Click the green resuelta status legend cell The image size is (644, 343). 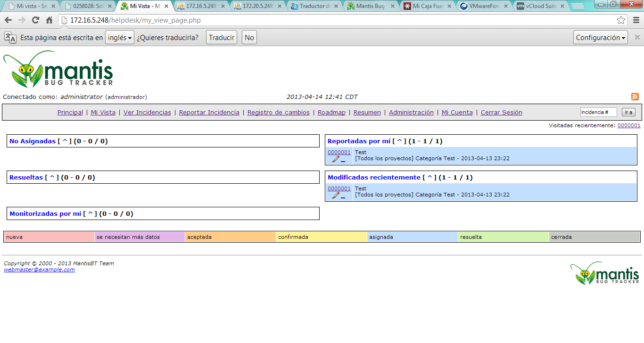coord(504,237)
